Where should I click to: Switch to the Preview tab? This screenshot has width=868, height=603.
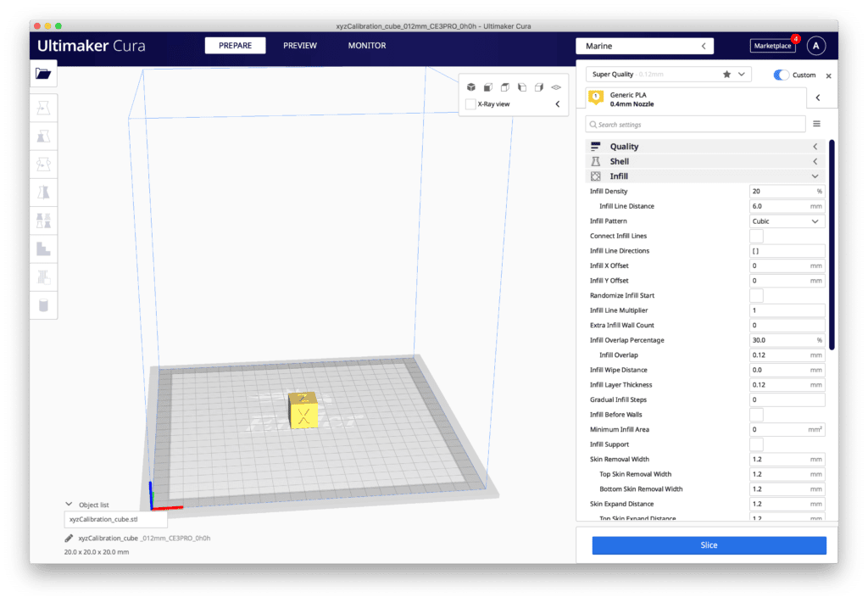click(x=300, y=46)
